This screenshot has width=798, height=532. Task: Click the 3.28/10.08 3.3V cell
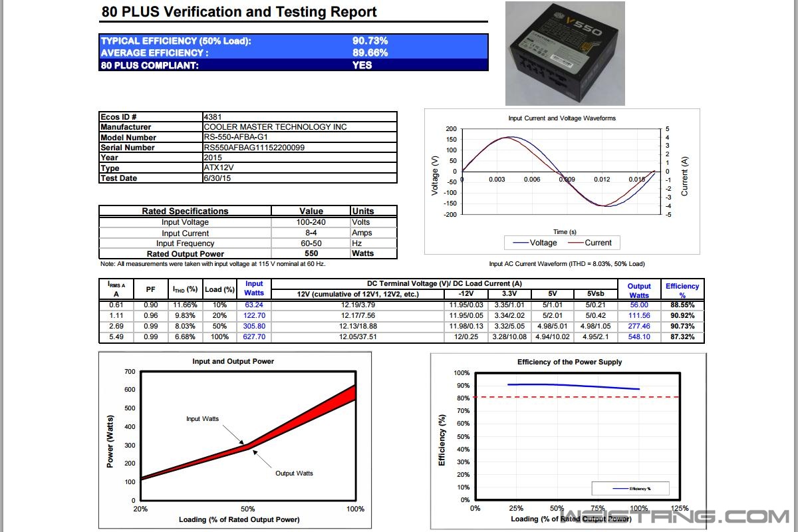510,337
